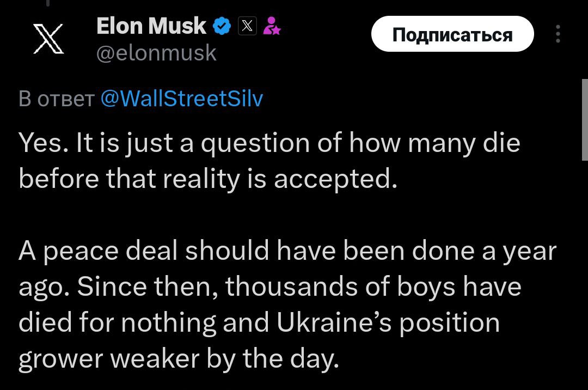
Task: Click the "В ответ" reply label
Action: pyautogui.click(x=56, y=99)
